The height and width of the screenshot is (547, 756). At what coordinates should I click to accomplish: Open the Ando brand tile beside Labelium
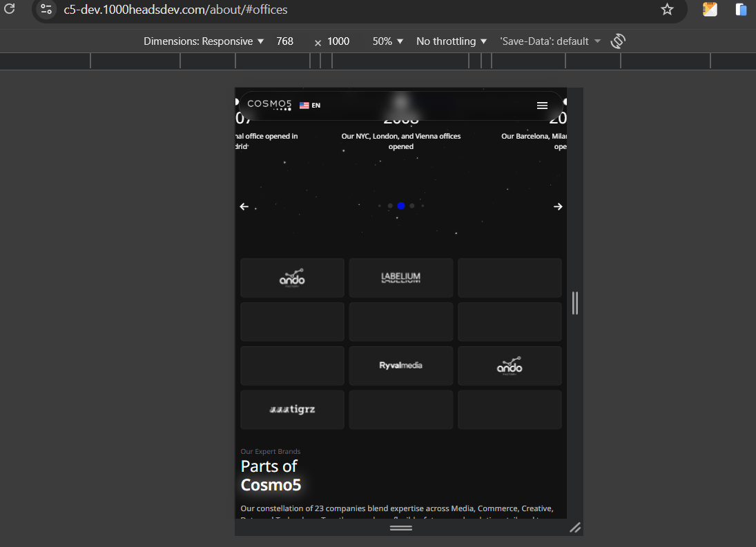292,278
